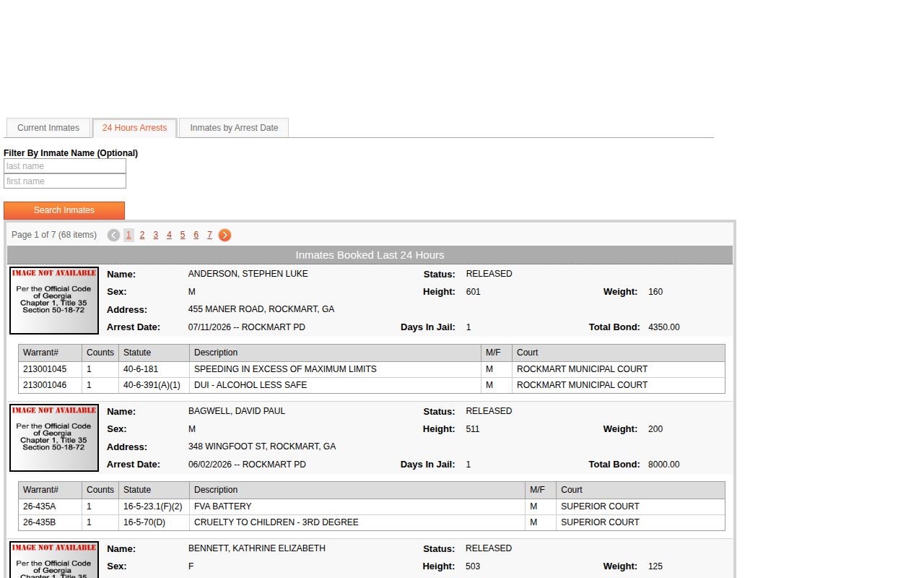Image resolution: width=924 pixels, height=578 pixels.
Task: Click warrant number 213001045
Action: pos(45,369)
